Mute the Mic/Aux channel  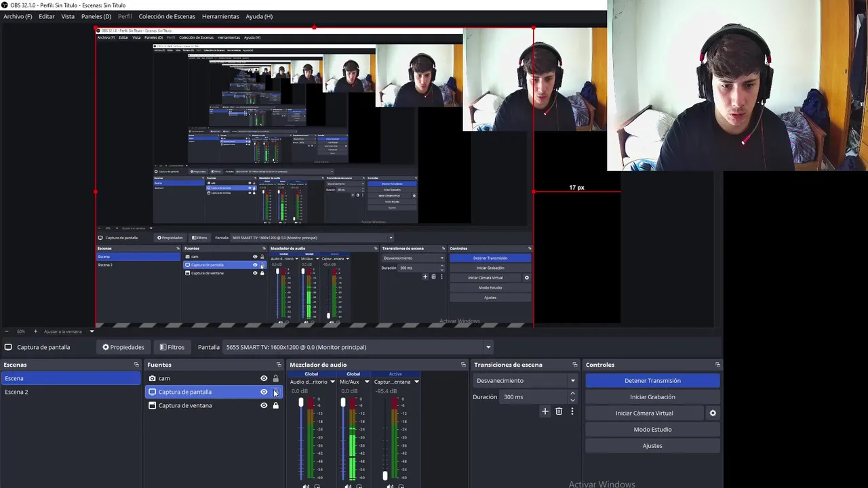[x=348, y=485]
